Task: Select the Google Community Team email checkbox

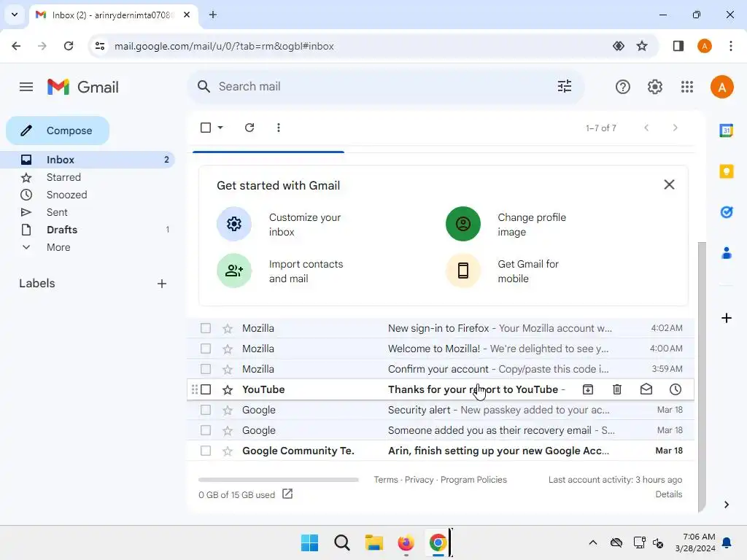Action: pos(206,451)
